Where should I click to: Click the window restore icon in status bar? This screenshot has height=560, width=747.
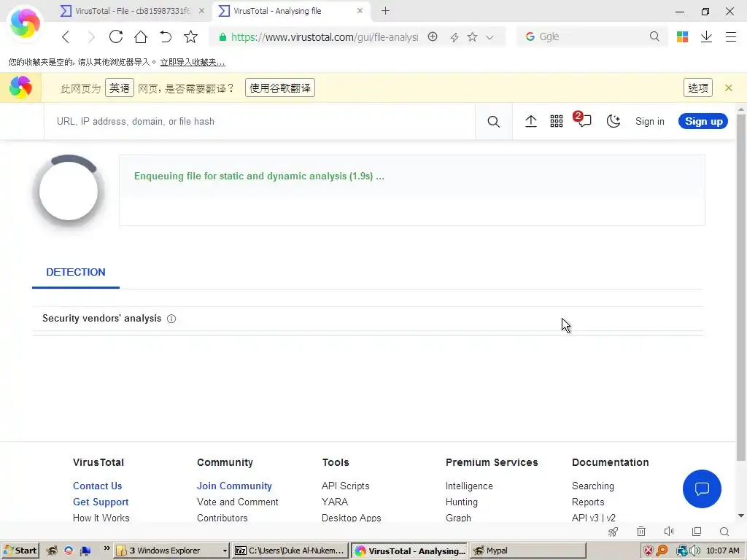697,532
